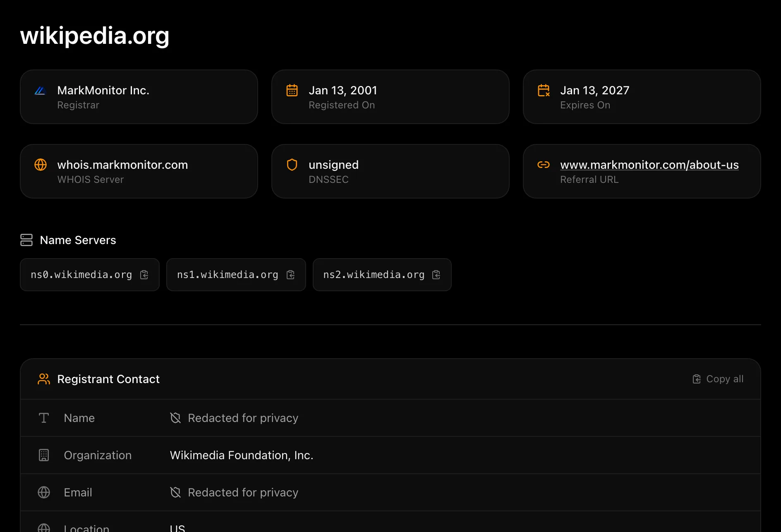Click the globe icon in the Email row
Screen dimensions: 781x532
(44, 492)
